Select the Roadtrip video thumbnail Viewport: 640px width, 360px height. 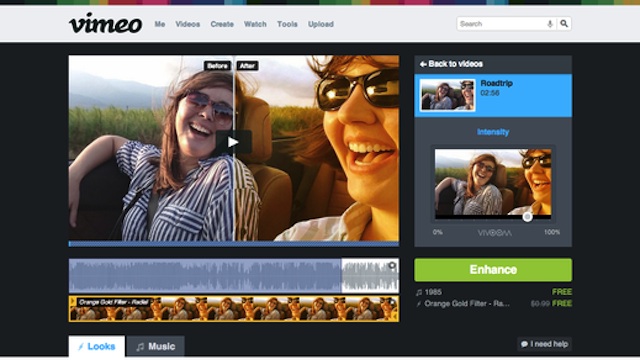tap(448, 95)
